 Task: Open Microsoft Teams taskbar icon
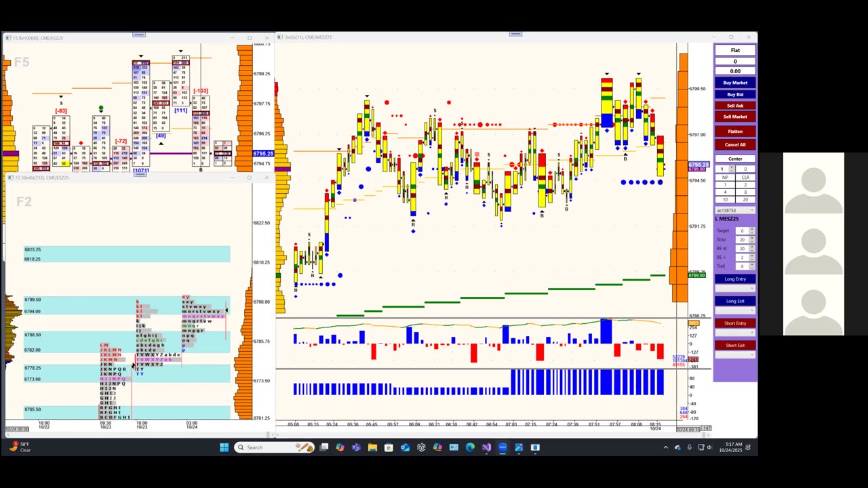[x=357, y=447]
